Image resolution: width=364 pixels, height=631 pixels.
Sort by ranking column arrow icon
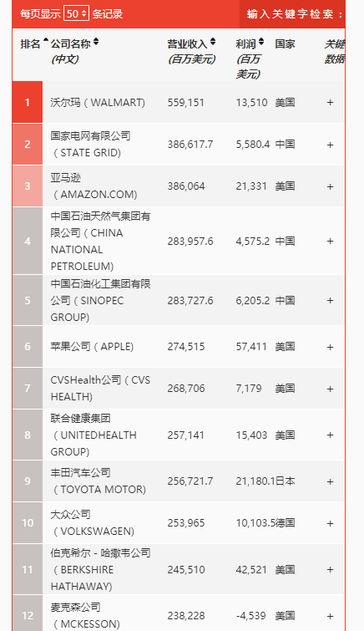click(x=45, y=40)
